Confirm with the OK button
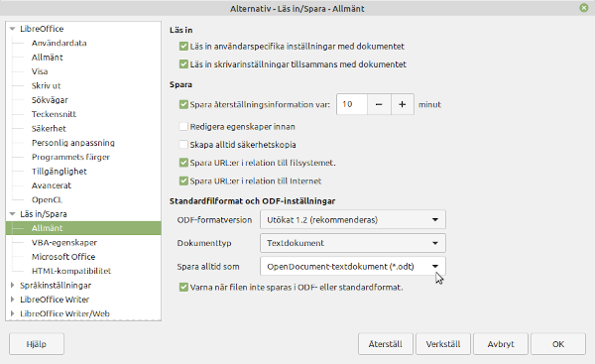Screen dimensions: 595x364 558,344
